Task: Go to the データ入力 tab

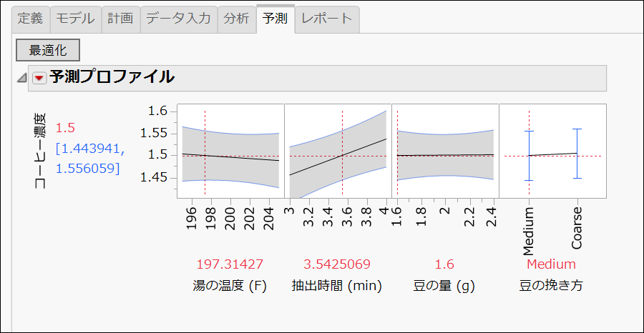Action: 179,19
